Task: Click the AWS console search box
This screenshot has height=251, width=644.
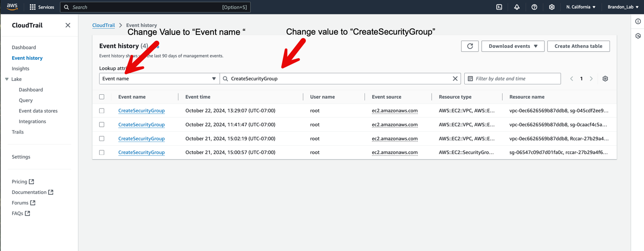Action: [x=155, y=7]
